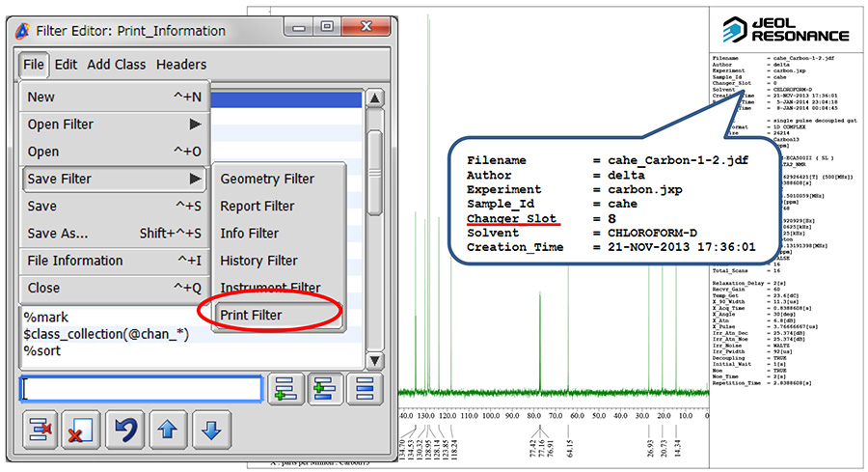This screenshot has height=472, width=868.
Task: Click the Repetition_Time parameter line in the printout
Action: coord(762,383)
